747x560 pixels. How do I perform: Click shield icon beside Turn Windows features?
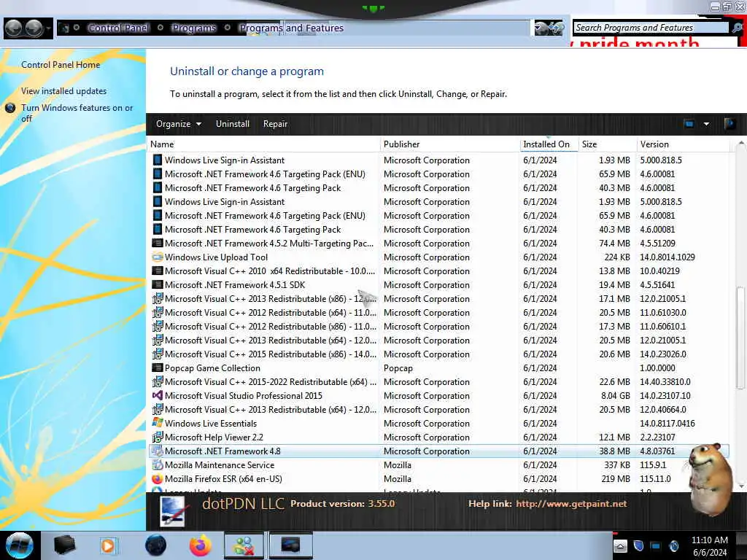point(10,108)
